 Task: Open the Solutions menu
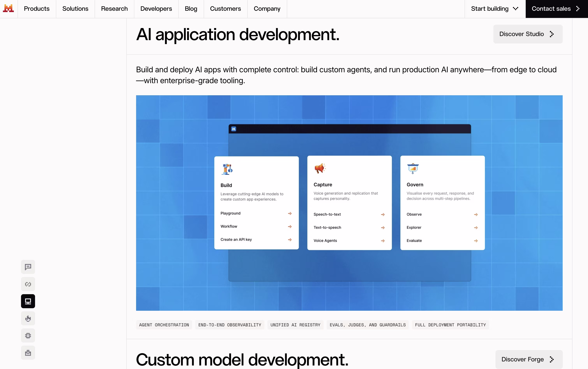pyautogui.click(x=75, y=9)
